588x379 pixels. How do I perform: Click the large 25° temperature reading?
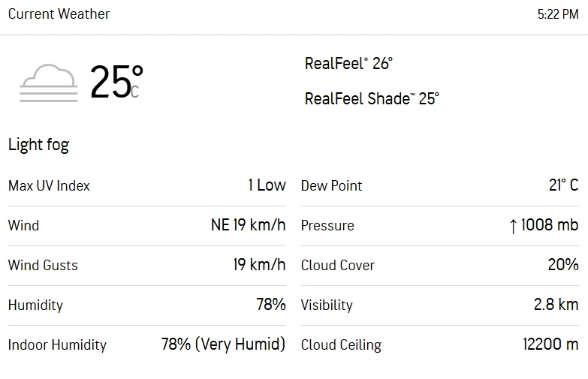click(x=116, y=81)
